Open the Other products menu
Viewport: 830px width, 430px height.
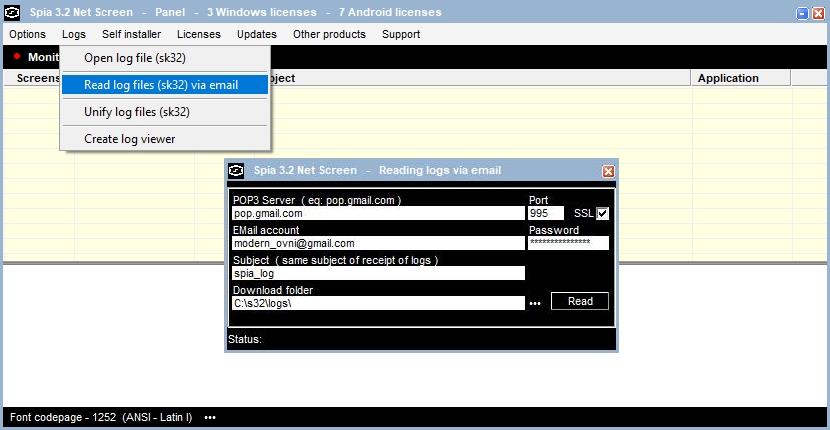[329, 34]
